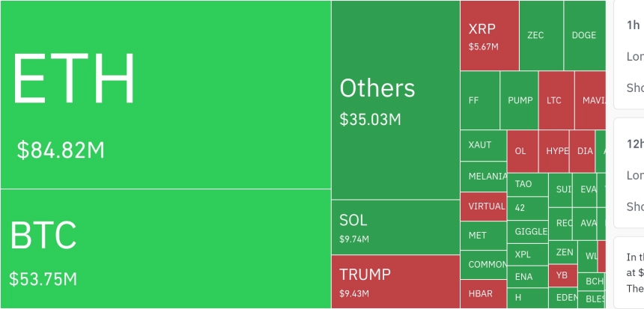
Task: Select the COMMON tile
Action: coord(483,264)
